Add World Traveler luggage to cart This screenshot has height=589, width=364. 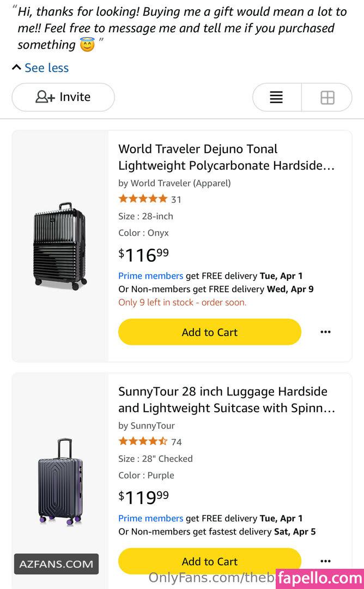[x=209, y=332]
